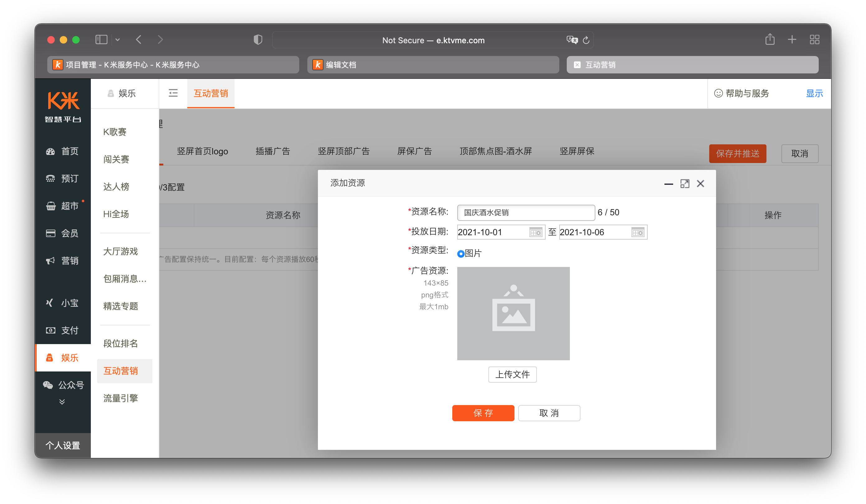866x504 pixels.
Task: Switch to 竖屏屏保 tab
Action: (577, 151)
